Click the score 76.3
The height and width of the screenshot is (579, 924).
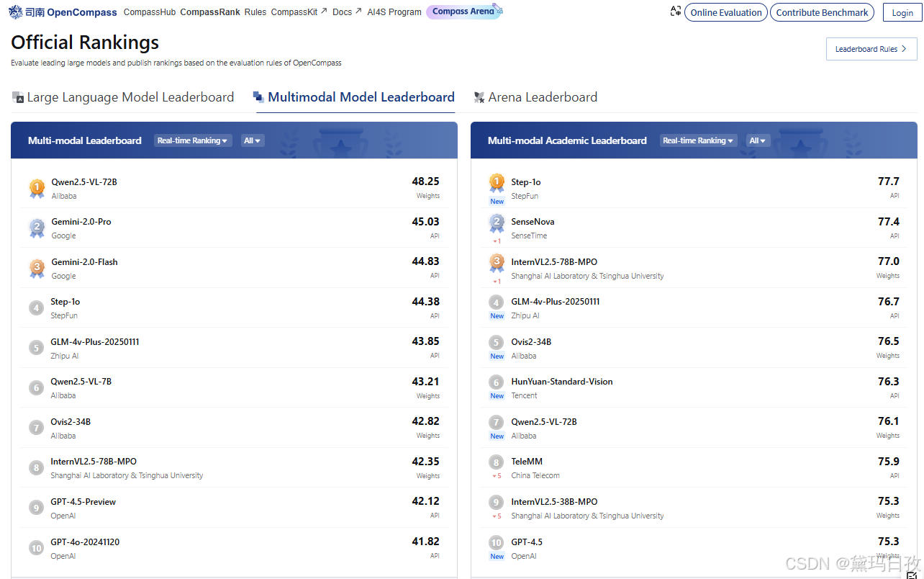click(888, 382)
